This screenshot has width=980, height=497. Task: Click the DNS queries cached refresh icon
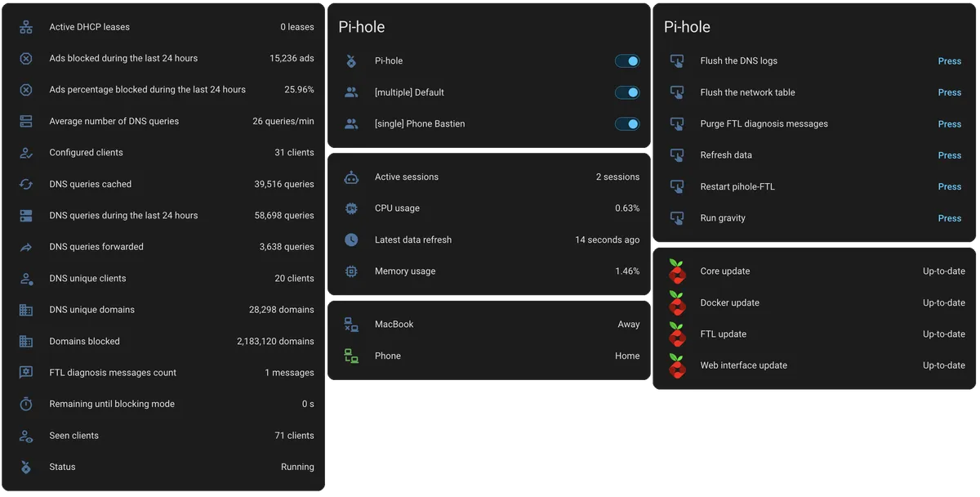[26, 184]
